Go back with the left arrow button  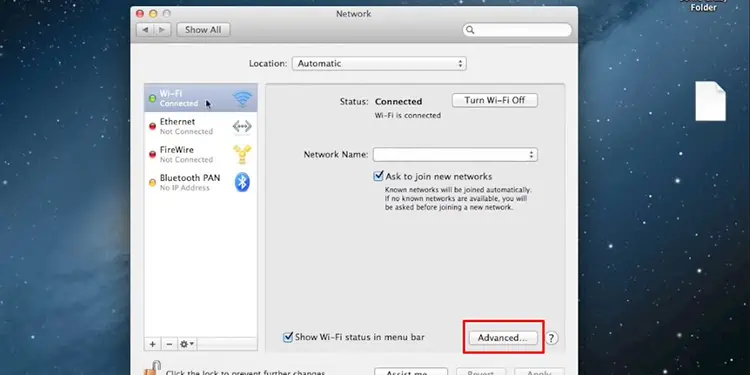coord(145,30)
